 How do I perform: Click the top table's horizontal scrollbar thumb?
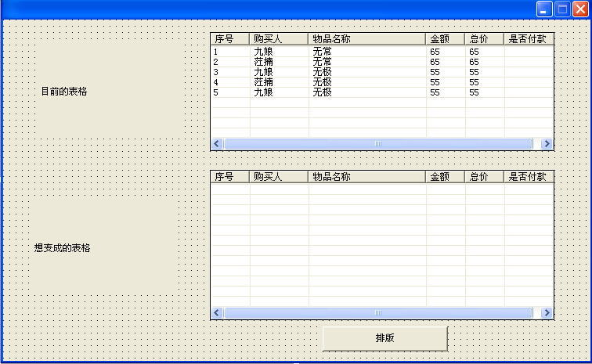pyautogui.click(x=378, y=143)
